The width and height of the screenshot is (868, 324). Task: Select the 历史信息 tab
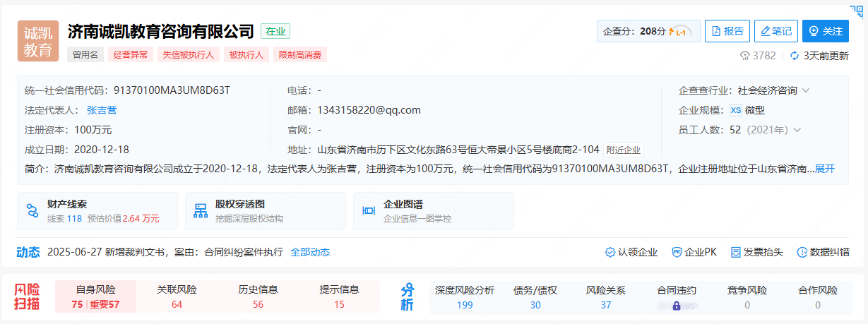pos(258,296)
